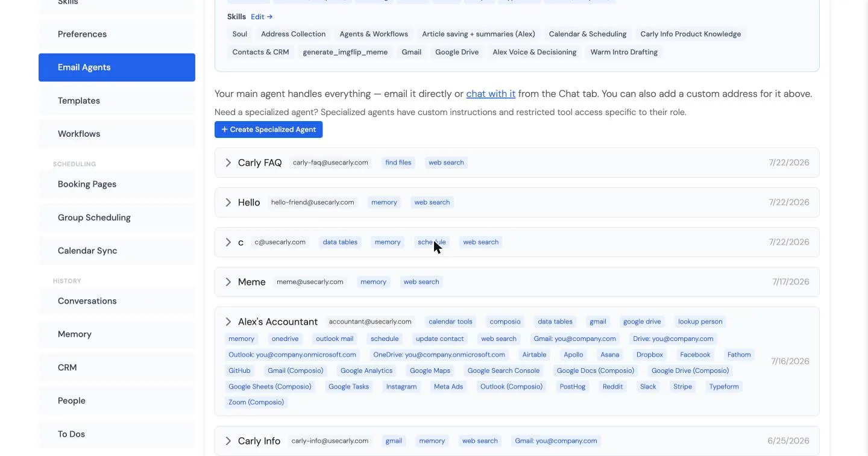Click the Calendar & Scheduling skill tag
This screenshot has height=456, width=868.
coord(588,34)
